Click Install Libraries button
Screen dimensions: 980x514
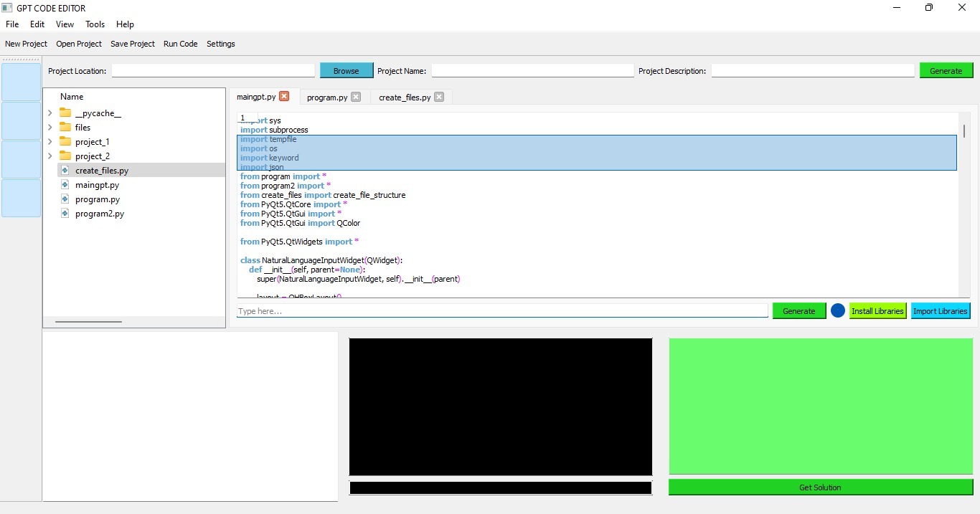[x=877, y=311]
